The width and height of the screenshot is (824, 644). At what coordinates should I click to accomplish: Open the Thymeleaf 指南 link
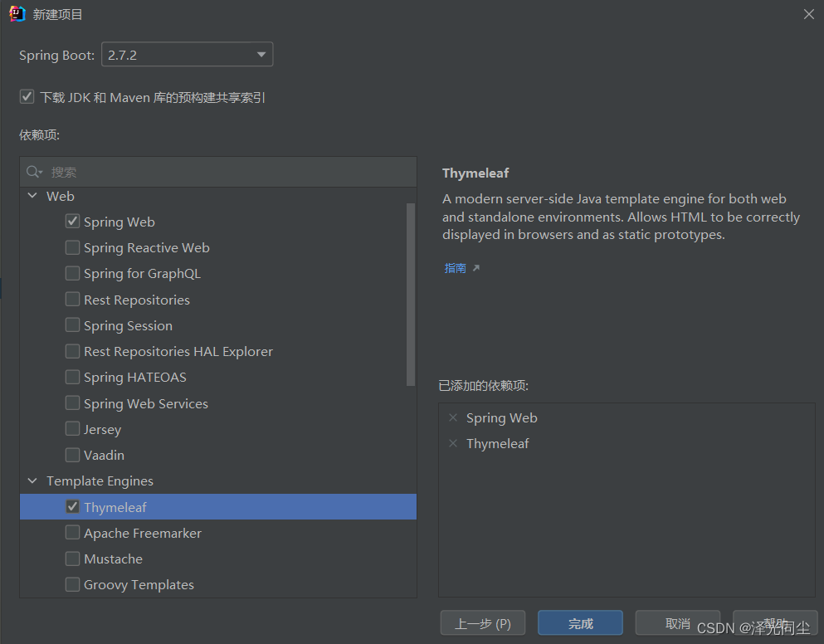(455, 268)
